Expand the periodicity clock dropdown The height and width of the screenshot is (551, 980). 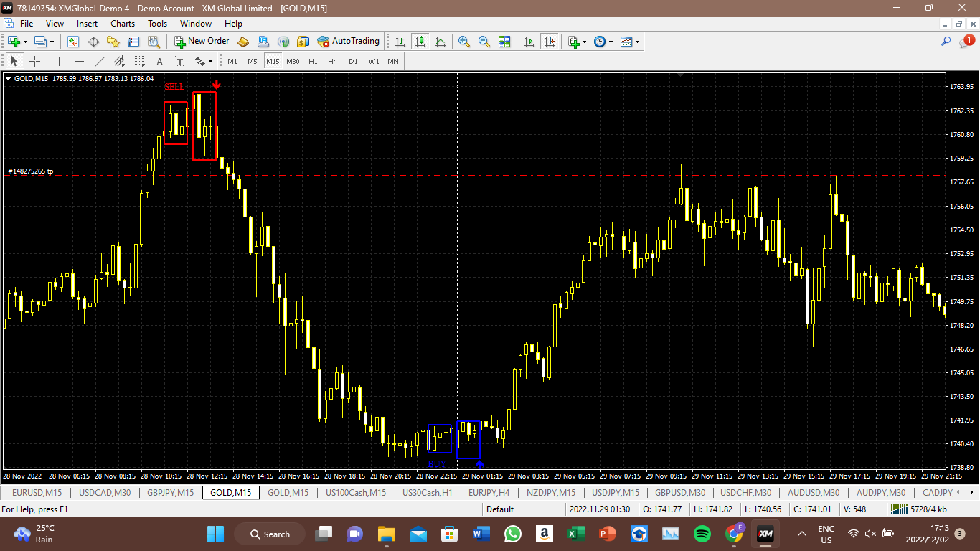(611, 42)
